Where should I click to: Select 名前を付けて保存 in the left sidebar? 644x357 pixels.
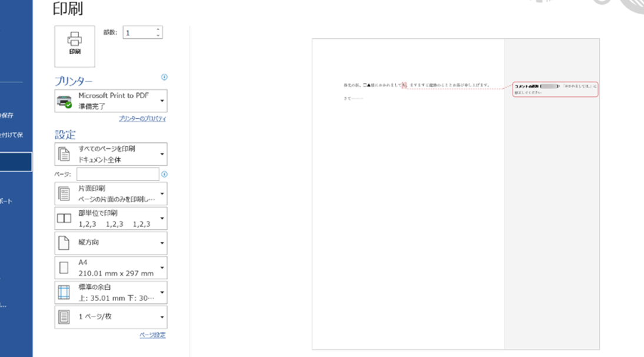pyautogui.click(x=12, y=135)
